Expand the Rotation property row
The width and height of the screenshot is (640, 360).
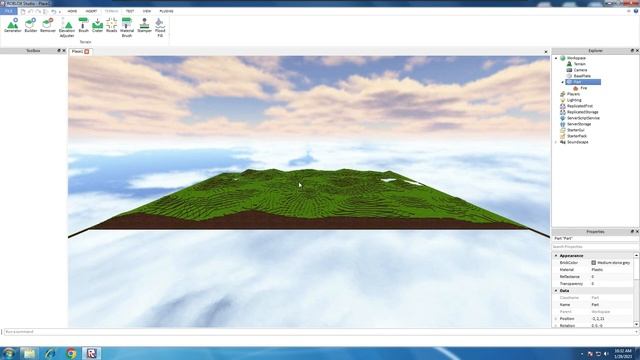click(x=556, y=326)
